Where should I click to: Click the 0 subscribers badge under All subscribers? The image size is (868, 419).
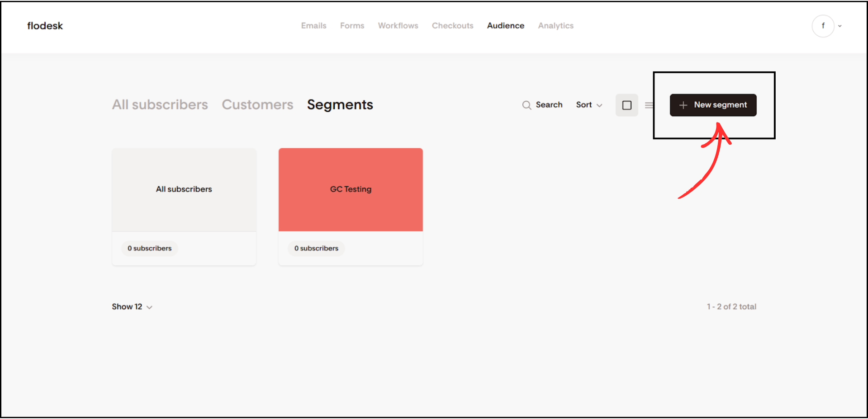(149, 248)
